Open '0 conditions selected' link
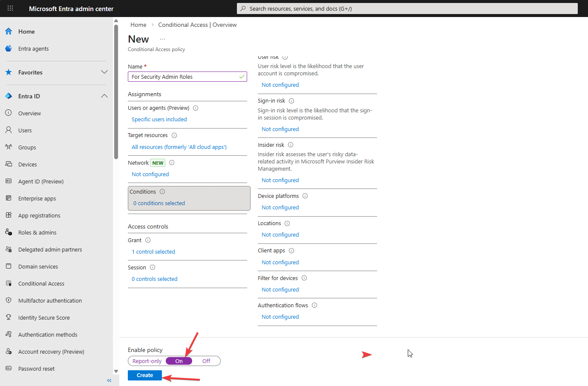Viewport: 588px width, 386px height. click(x=159, y=203)
